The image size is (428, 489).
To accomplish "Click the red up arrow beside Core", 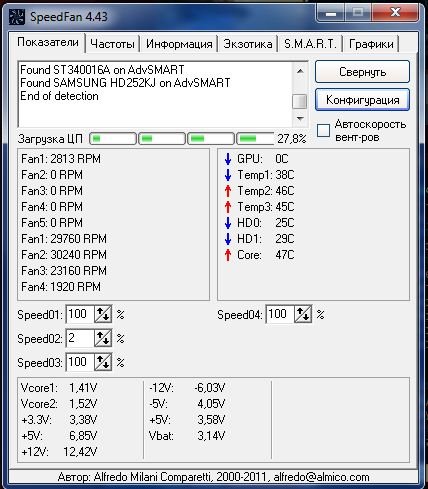I will (x=228, y=255).
